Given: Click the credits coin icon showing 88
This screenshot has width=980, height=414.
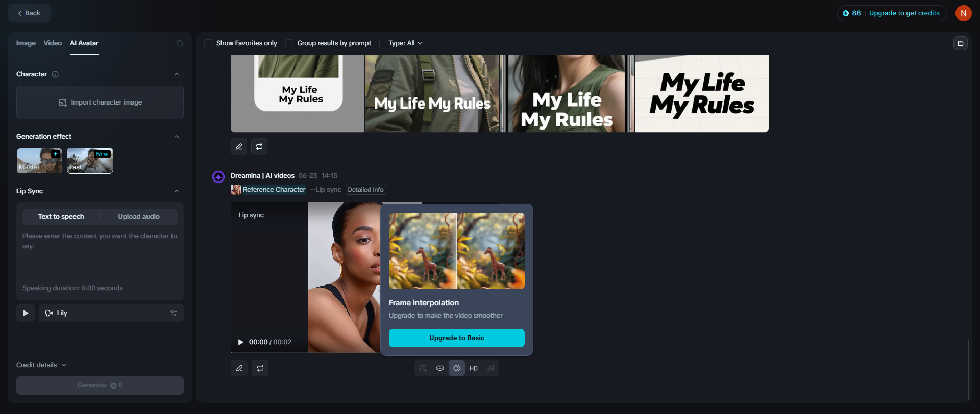Looking at the screenshot, I should pyautogui.click(x=846, y=13).
